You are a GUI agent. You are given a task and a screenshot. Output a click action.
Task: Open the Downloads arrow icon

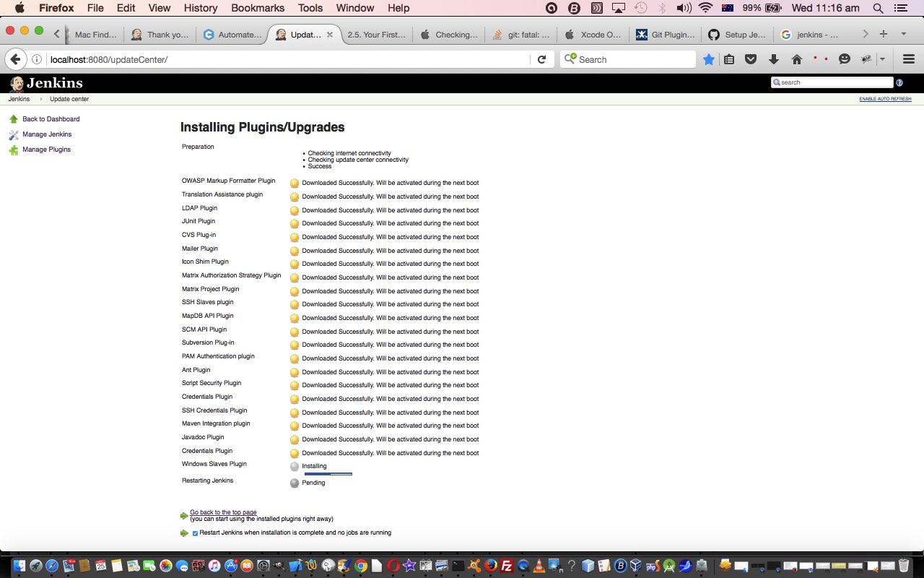point(774,59)
